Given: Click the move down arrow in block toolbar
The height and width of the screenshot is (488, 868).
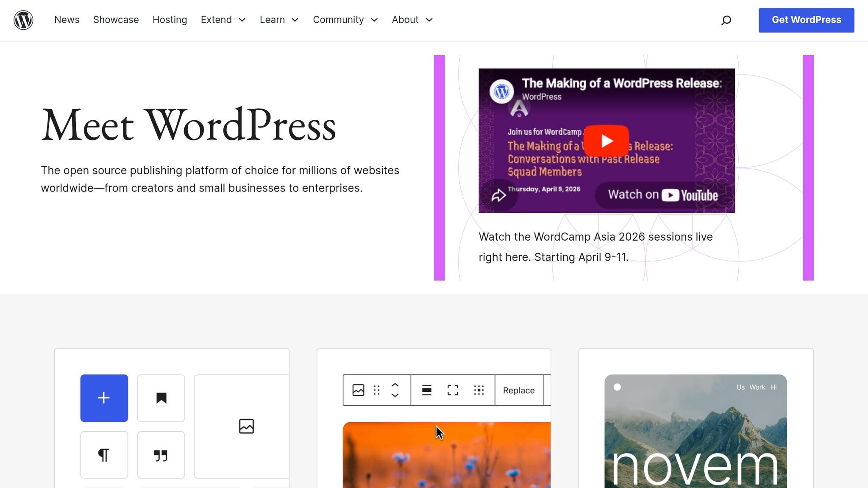Looking at the screenshot, I should (395, 395).
